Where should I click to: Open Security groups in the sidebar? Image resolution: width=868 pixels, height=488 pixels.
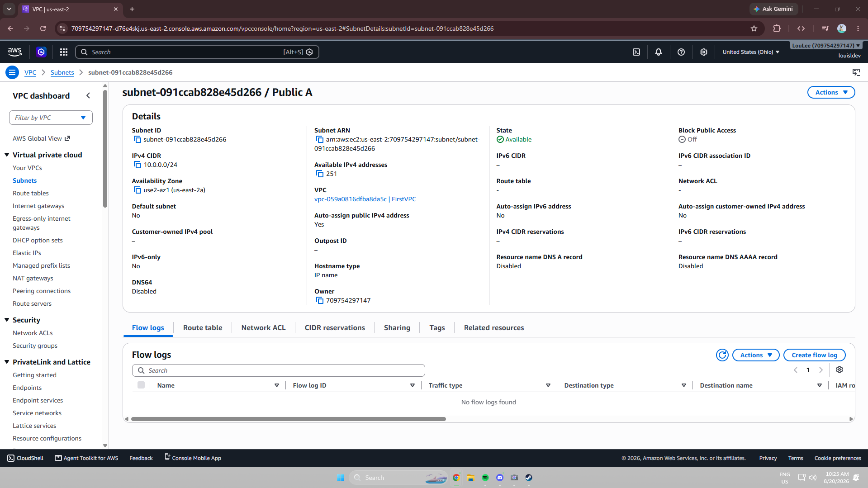click(35, 346)
